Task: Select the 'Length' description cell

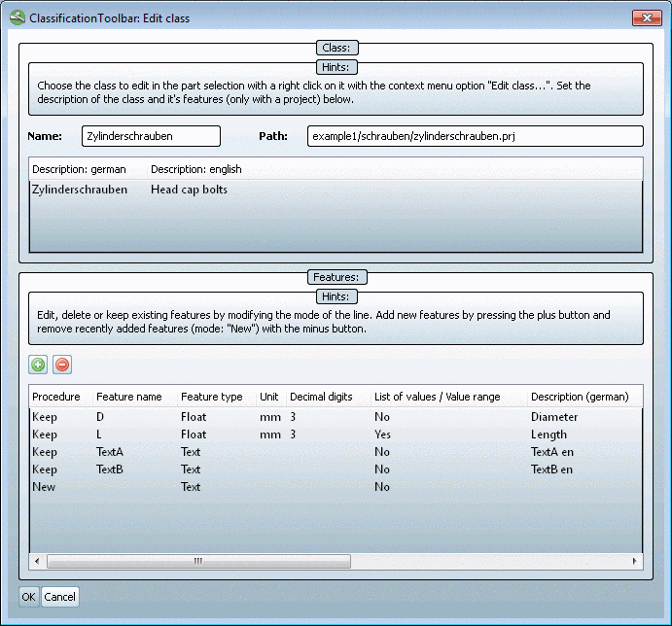Action: [549, 435]
